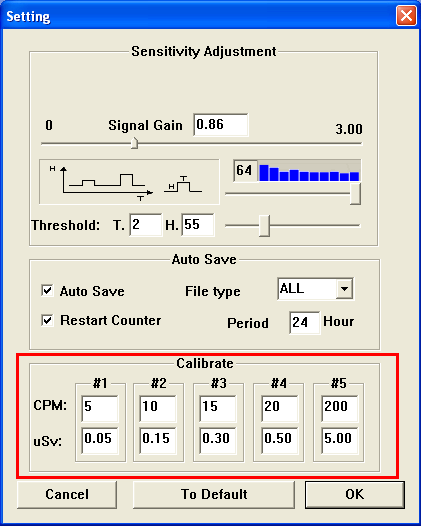The height and width of the screenshot is (526, 421).
Task: Click the slider handle below the bar graph
Action: point(355,194)
